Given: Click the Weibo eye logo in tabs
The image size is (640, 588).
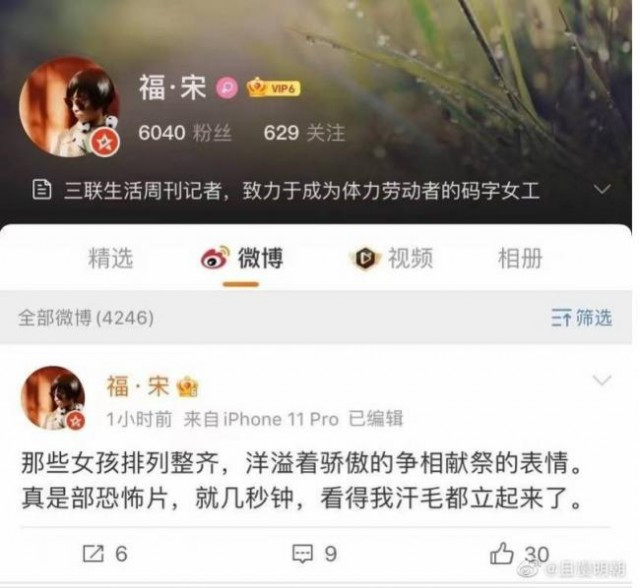Looking at the screenshot, I should click(x=215, y=257).
